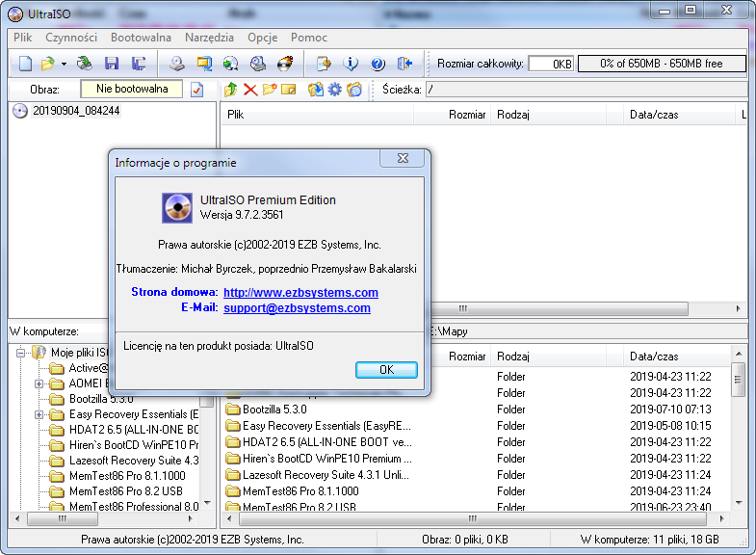
Task: Select Bootzilla 5.3.0 in the local file list
Action: coord(274,410)
